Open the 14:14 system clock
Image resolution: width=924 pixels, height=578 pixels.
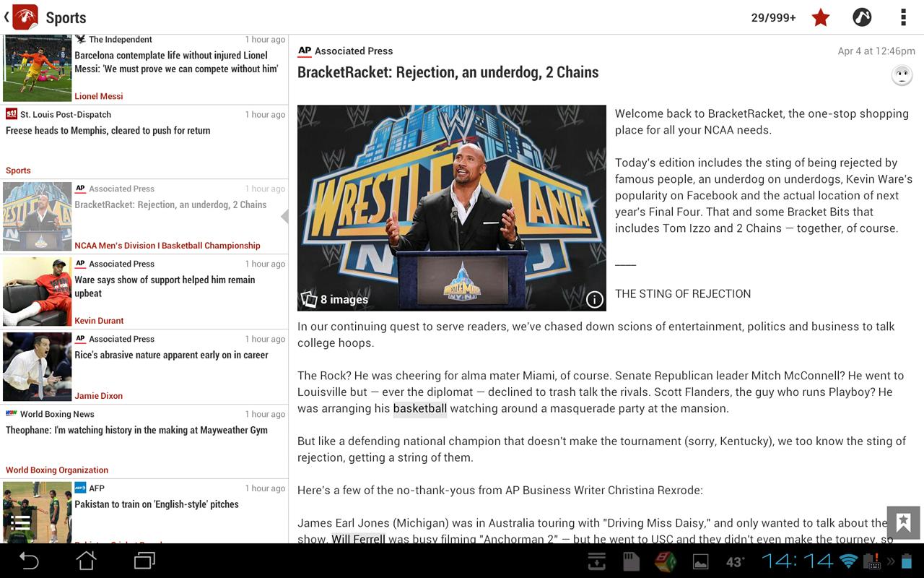tap(798, 561)
